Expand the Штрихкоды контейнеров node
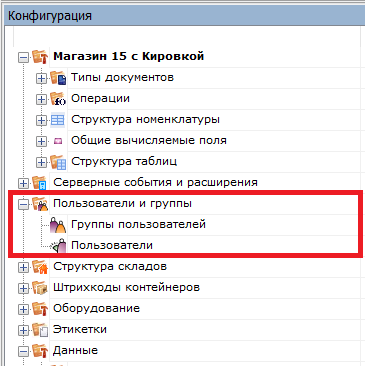Viewport: 365px width, 366px height. pyautogui.click(x=23, y=288)
